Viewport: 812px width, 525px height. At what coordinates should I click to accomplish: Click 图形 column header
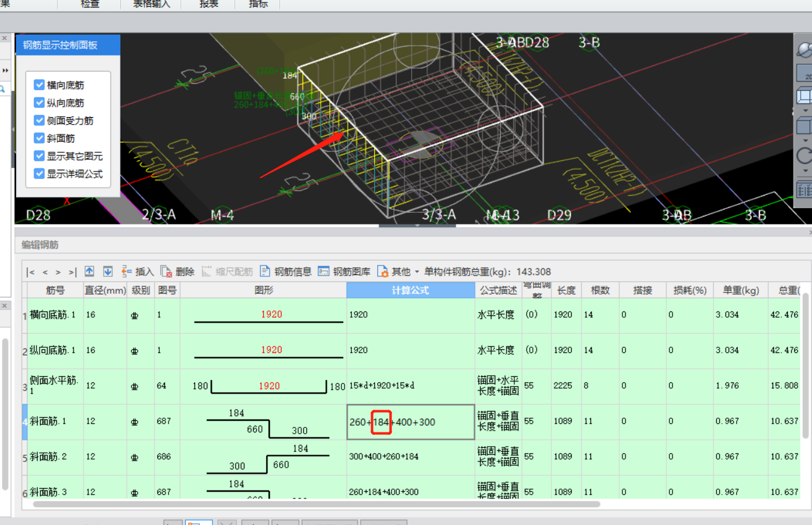[x=264, y=290]
